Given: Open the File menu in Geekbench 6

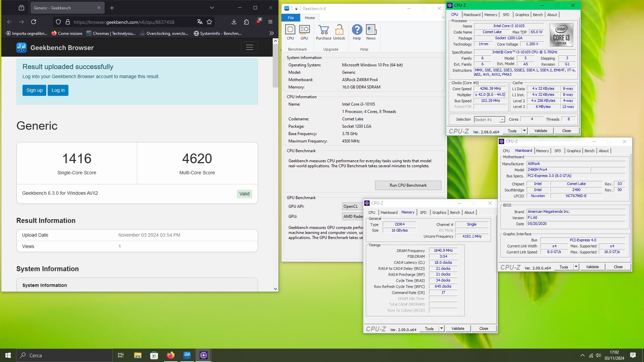Looking at the screenshot, I should pos(291,18).
